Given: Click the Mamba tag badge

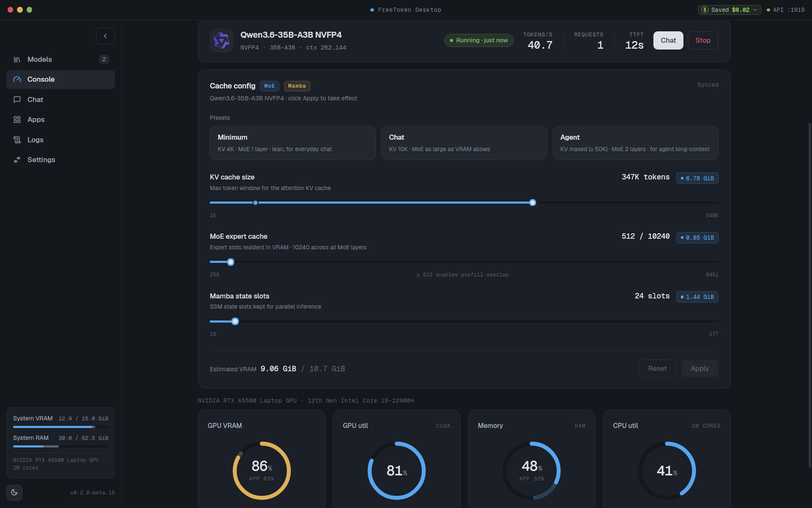Looking at the screenshot, I should [297, 86].
